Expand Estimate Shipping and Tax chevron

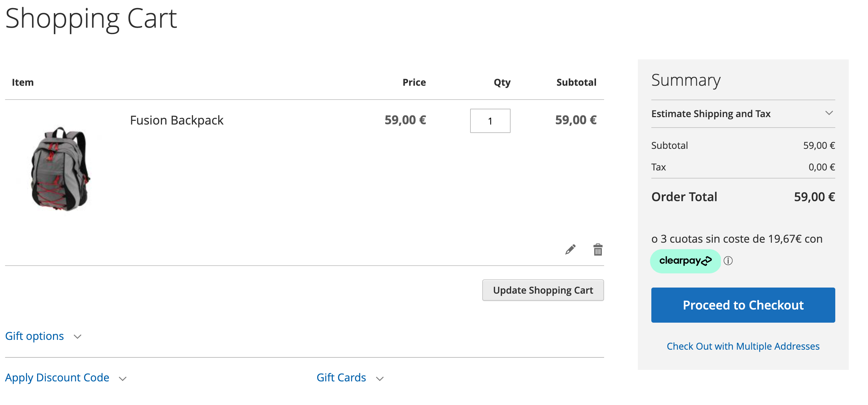pos(829,113)
